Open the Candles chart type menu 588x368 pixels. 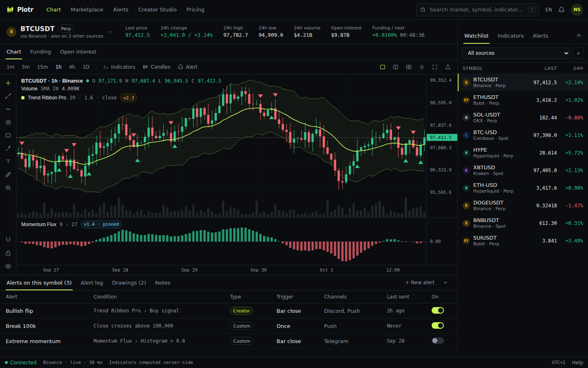click(x=156, y=67)
